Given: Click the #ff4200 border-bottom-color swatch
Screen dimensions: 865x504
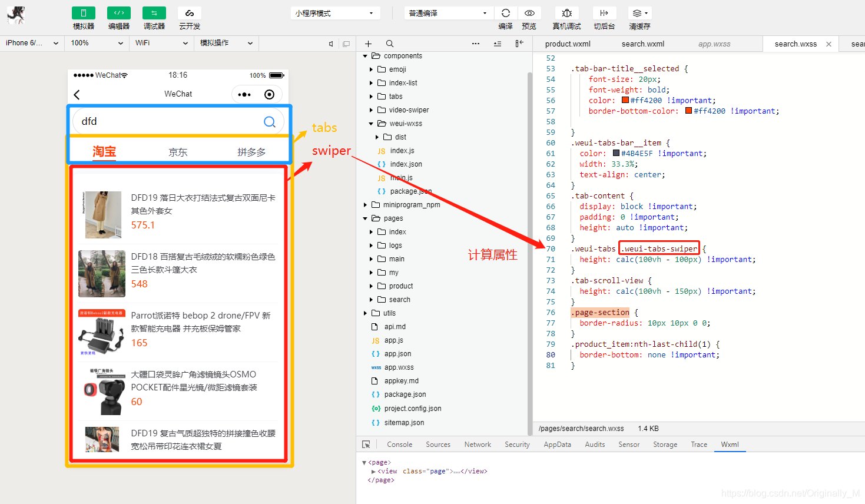Looking at the screenshot, I should (x=689, y=111).
